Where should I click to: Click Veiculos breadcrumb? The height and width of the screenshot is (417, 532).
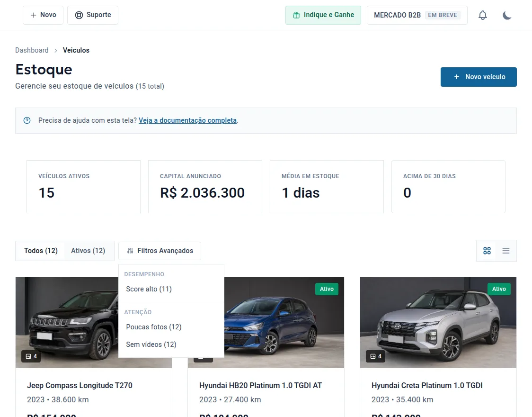point(76,50)
